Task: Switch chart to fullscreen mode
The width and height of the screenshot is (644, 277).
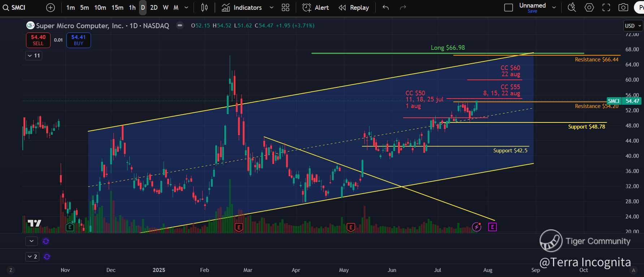Action: [606, 8]
